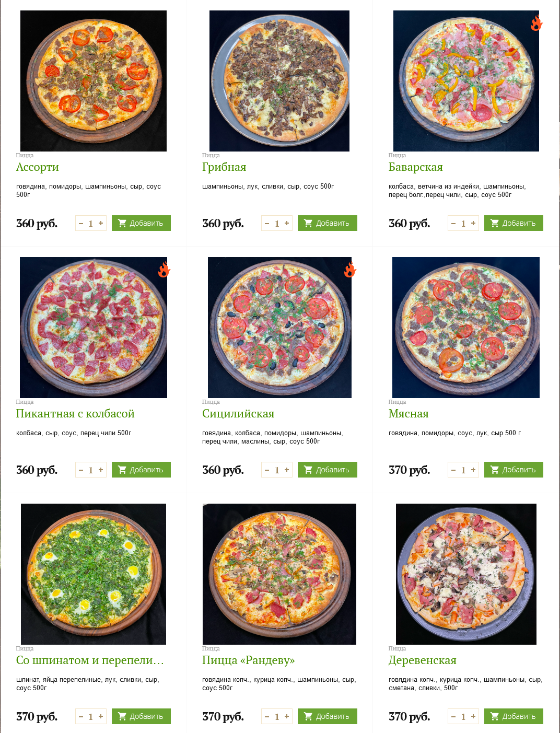Add Баварская pizza to cart
Viewport: 560px width, 733px height.
click(x=514, y=223)
